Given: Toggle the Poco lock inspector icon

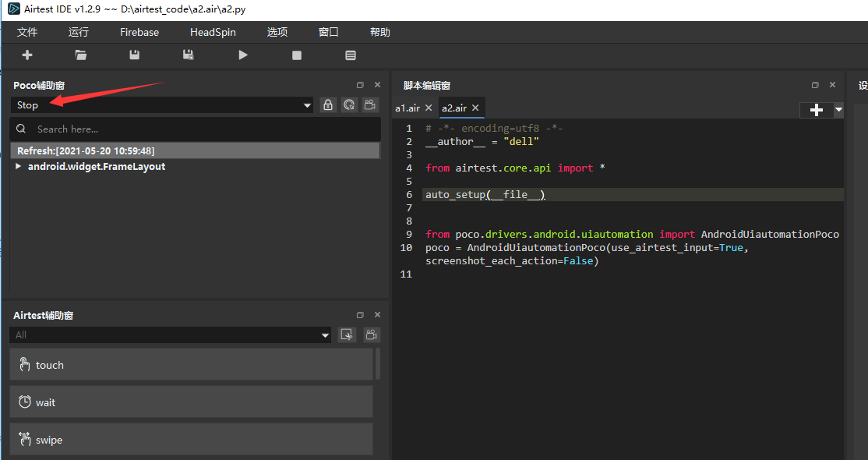Looking at the screenshot, I should click(328, 104).
